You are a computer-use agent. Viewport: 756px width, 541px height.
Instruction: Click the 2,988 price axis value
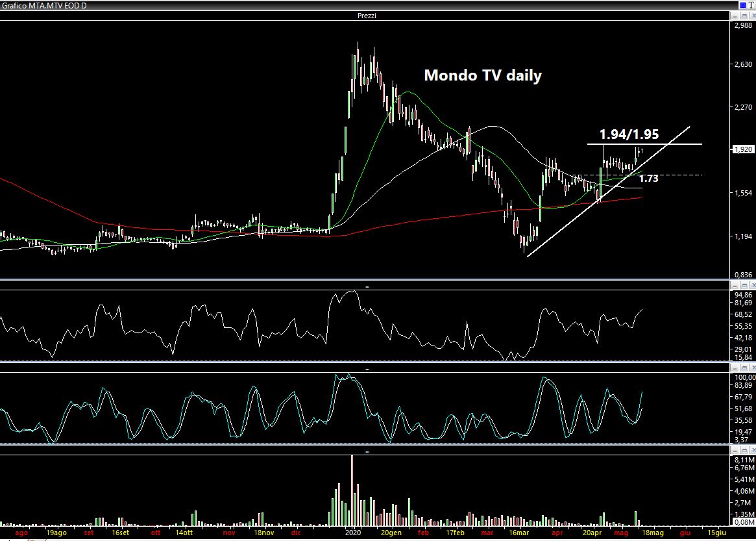coord(743,25)
